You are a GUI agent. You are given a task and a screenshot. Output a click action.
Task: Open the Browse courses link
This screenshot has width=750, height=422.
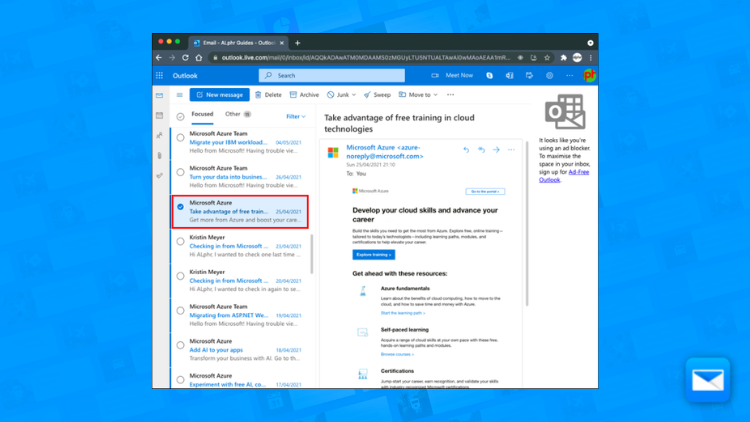[x=397, y=354]
